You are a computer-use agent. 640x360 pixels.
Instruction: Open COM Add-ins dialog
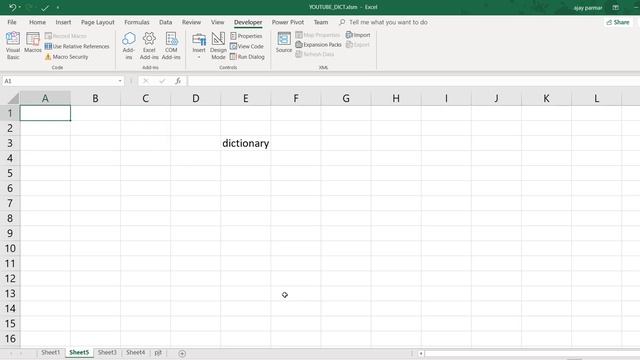[x=171, y=45]
